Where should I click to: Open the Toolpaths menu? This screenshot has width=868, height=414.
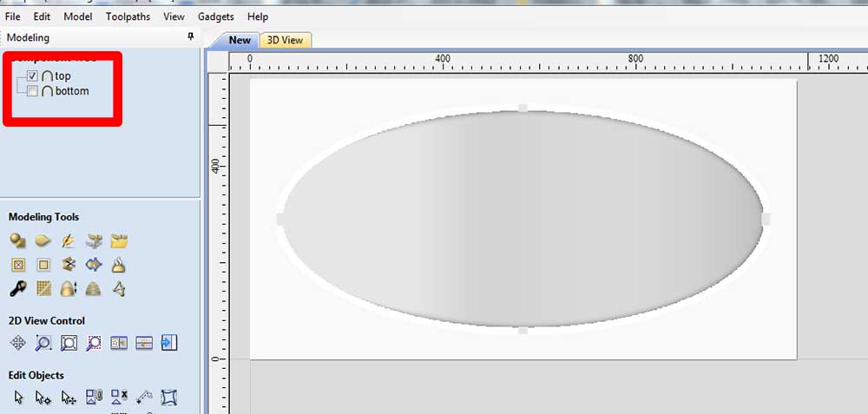pyautogui.click(x=128, y=16)
